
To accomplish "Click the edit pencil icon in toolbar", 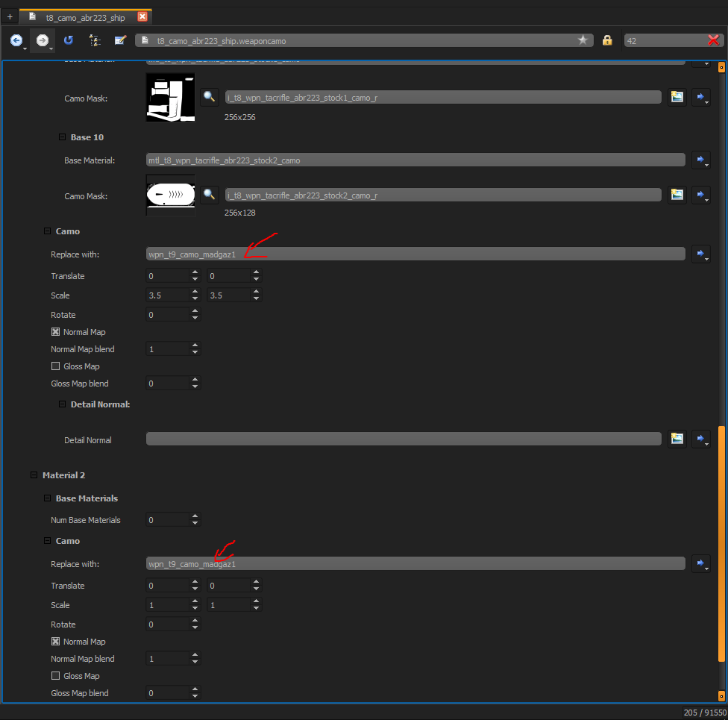I will (x=120, y=40).
